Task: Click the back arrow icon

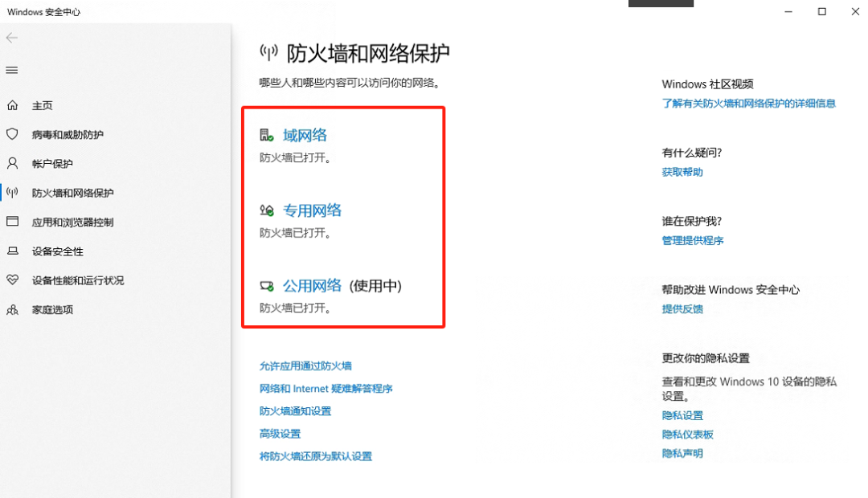Action: pyautogui.click(x=11, y=38)
